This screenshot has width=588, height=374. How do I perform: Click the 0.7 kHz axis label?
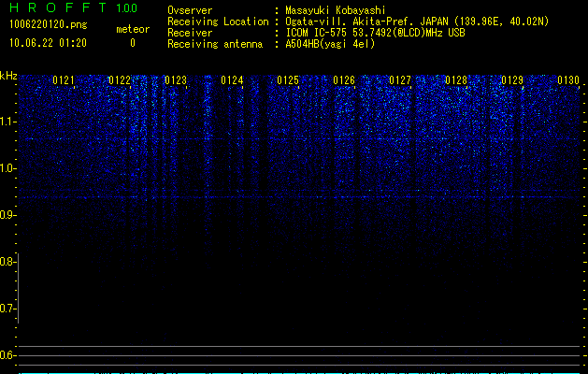coord(7,309)
